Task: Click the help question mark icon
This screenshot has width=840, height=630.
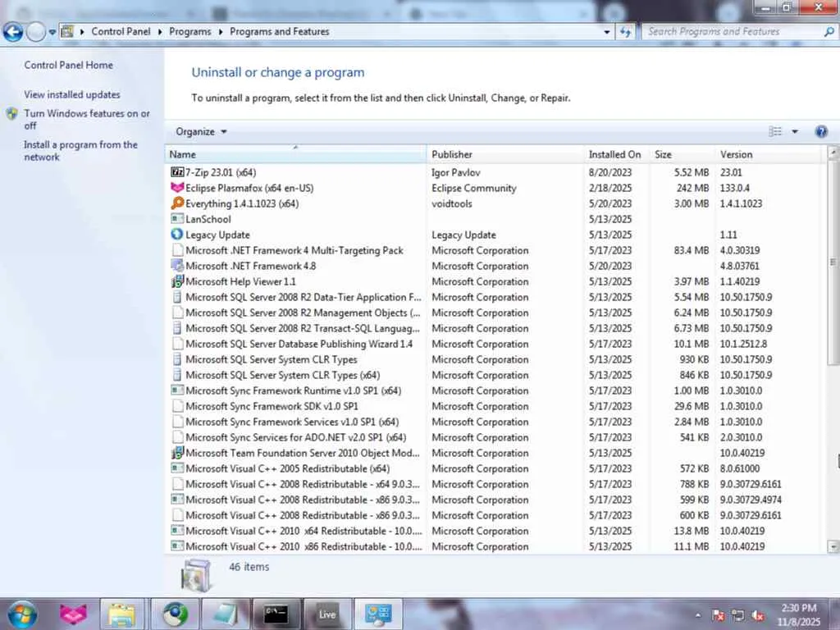Action: tap(820, 131)
